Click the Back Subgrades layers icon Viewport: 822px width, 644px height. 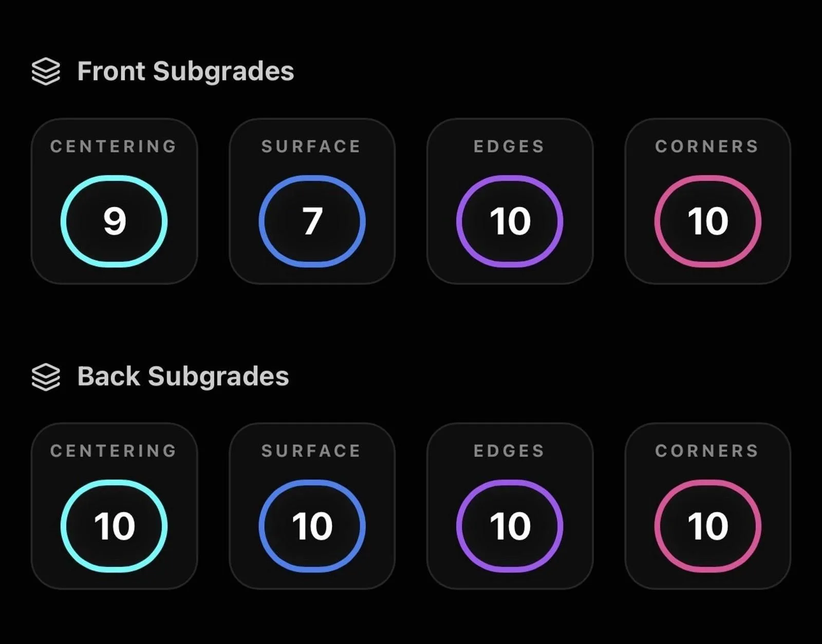(x=46, y=377)
